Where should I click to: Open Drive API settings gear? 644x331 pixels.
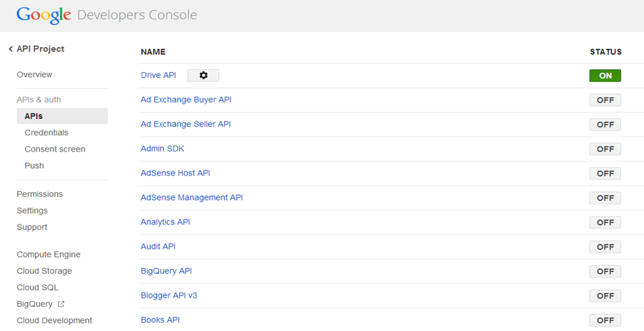point(203,76)
